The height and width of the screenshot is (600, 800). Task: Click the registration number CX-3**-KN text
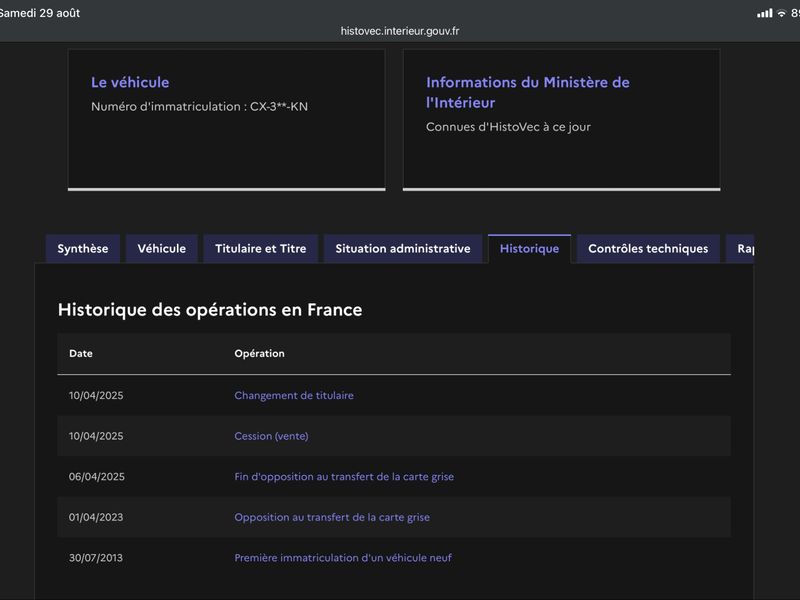coord(279,107)
